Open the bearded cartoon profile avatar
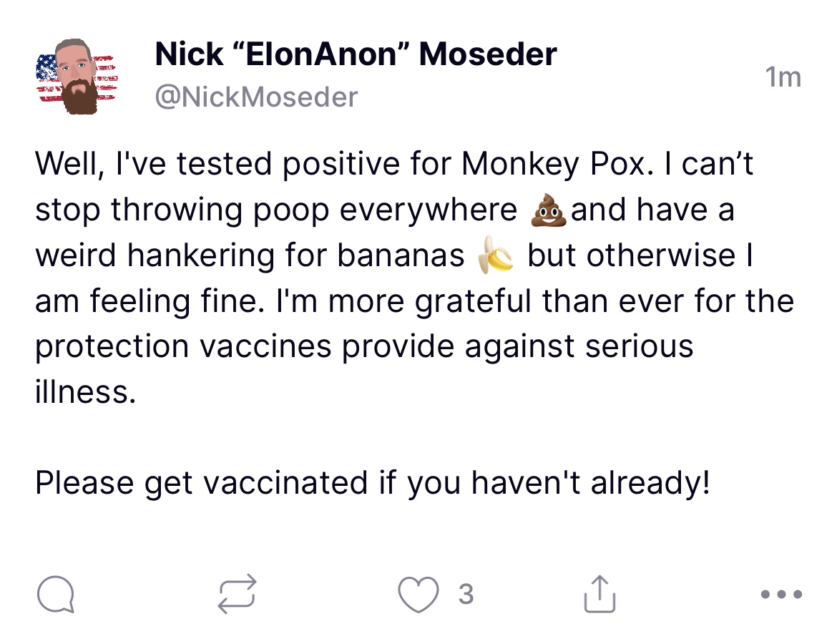 coord(75,76)
